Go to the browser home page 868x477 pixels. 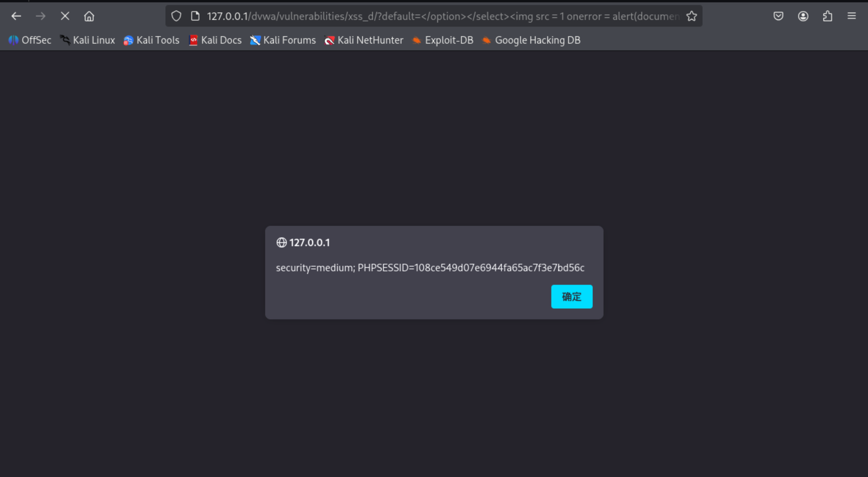click(x=89, y=16)
